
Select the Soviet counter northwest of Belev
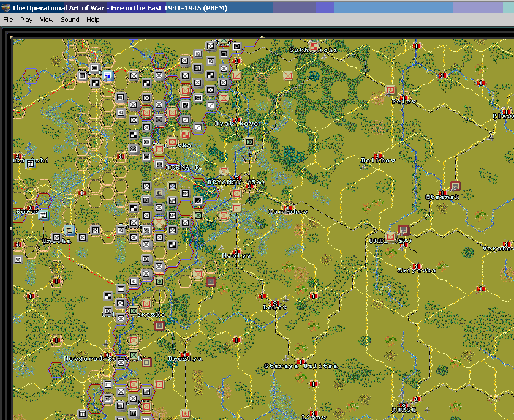[x=390, y=90]
